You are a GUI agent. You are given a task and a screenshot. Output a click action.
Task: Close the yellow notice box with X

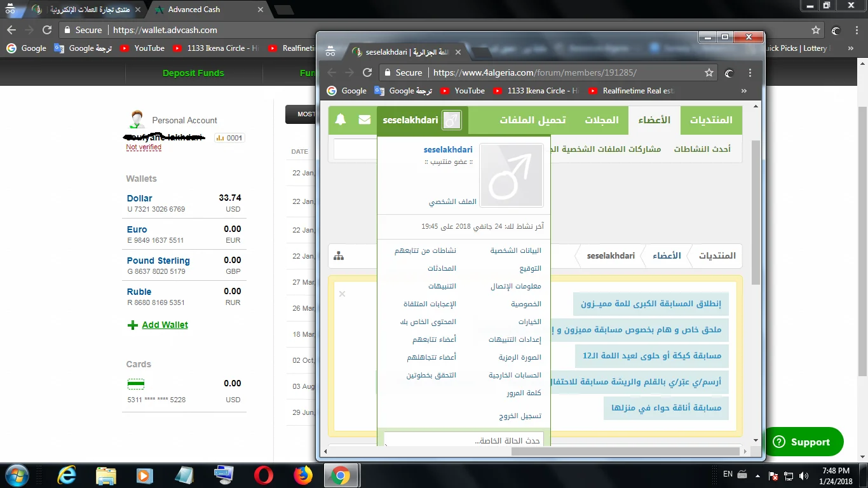(x=342, y=294)
